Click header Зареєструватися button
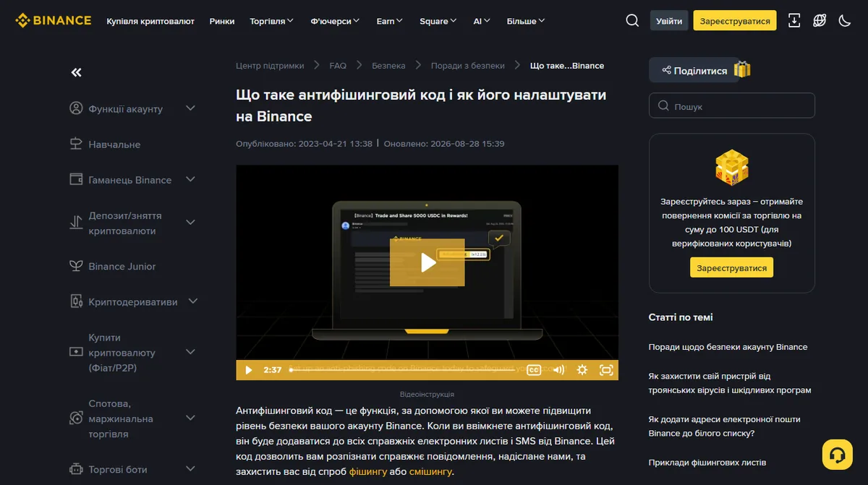This screenshot has width=868, height=485. click(x=735, y=20)
